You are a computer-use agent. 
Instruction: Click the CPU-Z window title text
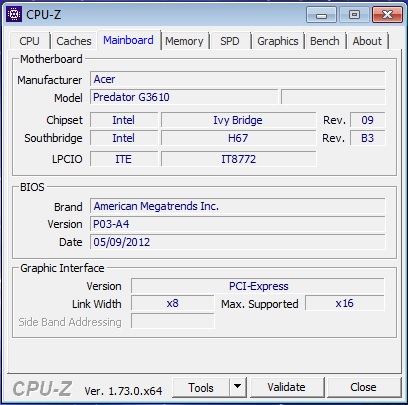coord(44,15)
